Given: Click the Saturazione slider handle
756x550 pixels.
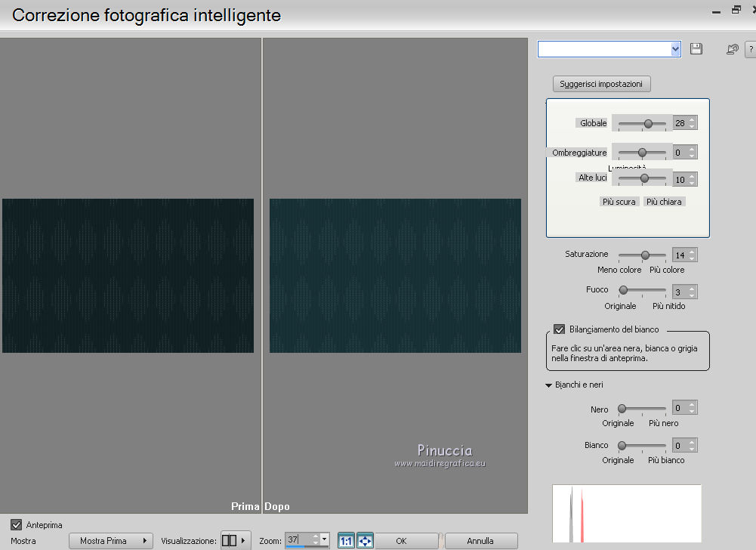Looking at the screenshot, I should 645,255.
